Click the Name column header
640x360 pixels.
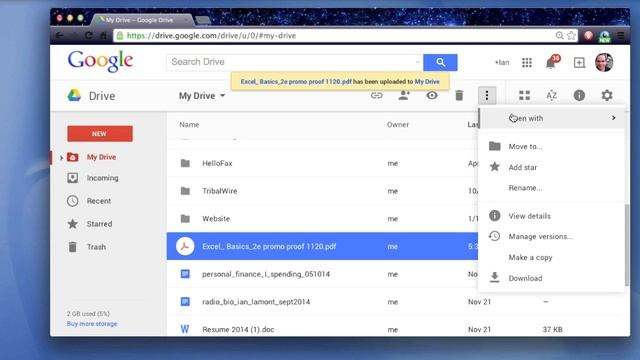189,124
